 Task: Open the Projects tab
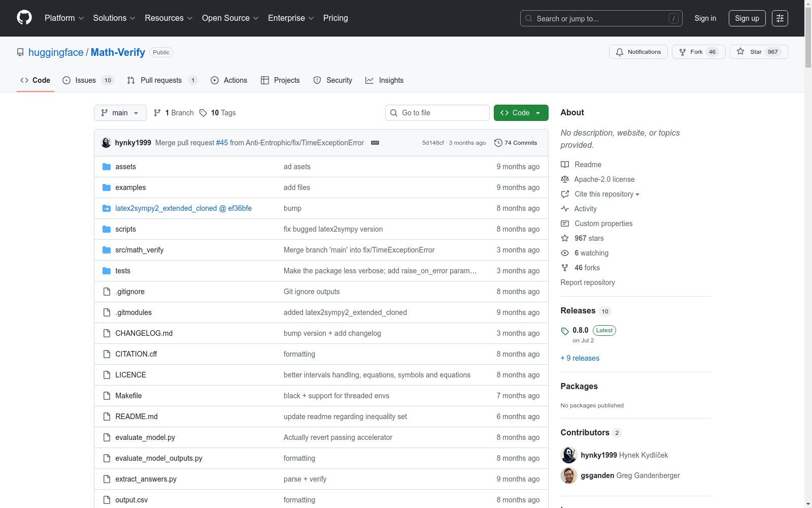[x=280, y=80]
